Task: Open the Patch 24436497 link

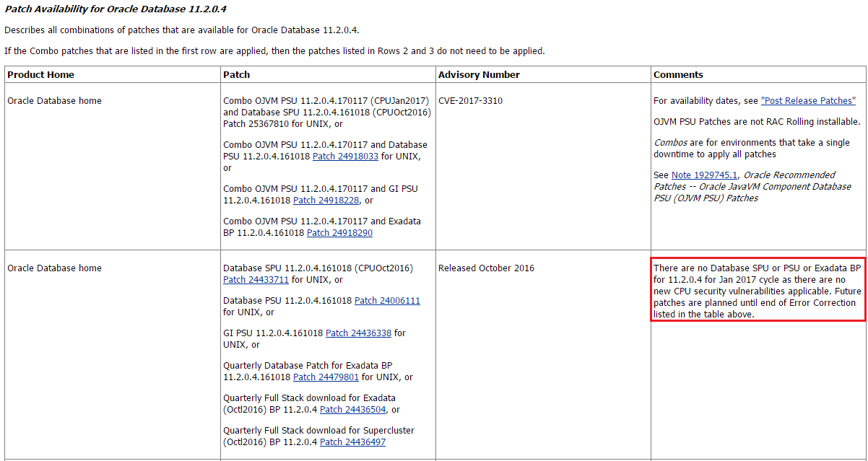Action: coord(352,442)
